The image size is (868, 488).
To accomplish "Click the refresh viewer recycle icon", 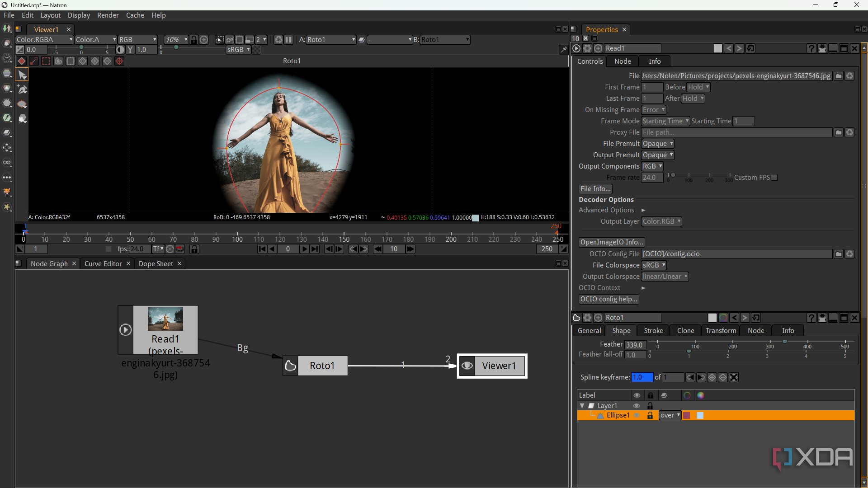I will coord(278,40).
